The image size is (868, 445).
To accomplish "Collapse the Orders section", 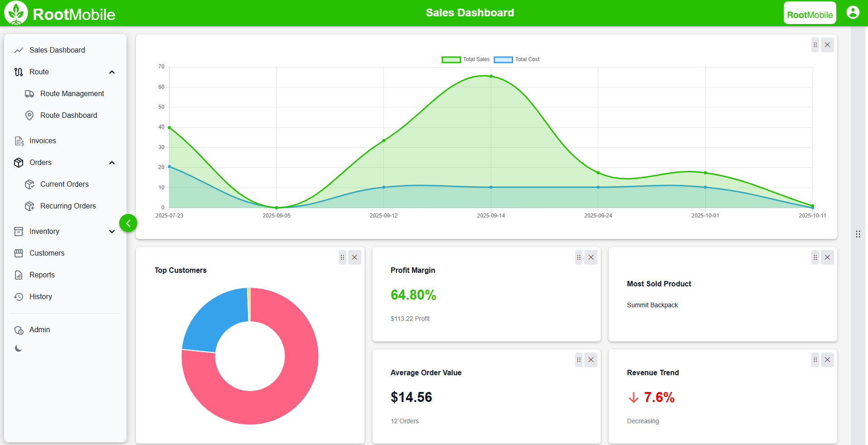I will coord(112,162).
